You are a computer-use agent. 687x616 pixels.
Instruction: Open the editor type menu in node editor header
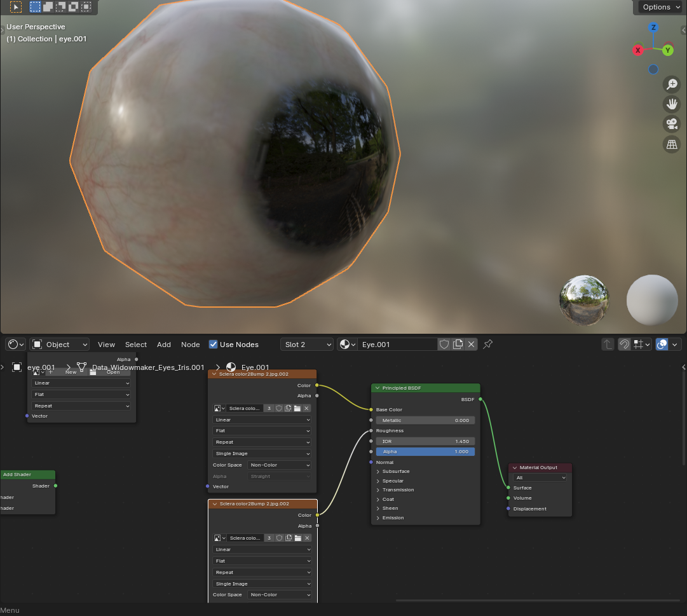16,345
